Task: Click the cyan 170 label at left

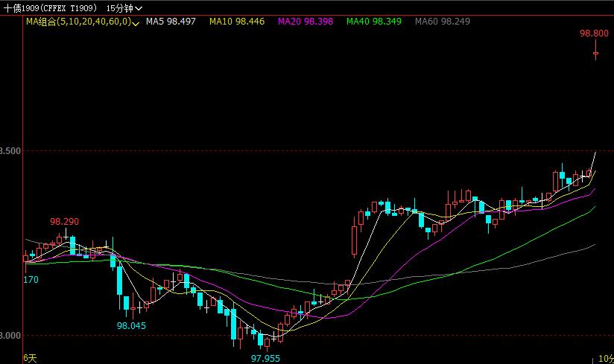Action: tap(31, 280)
